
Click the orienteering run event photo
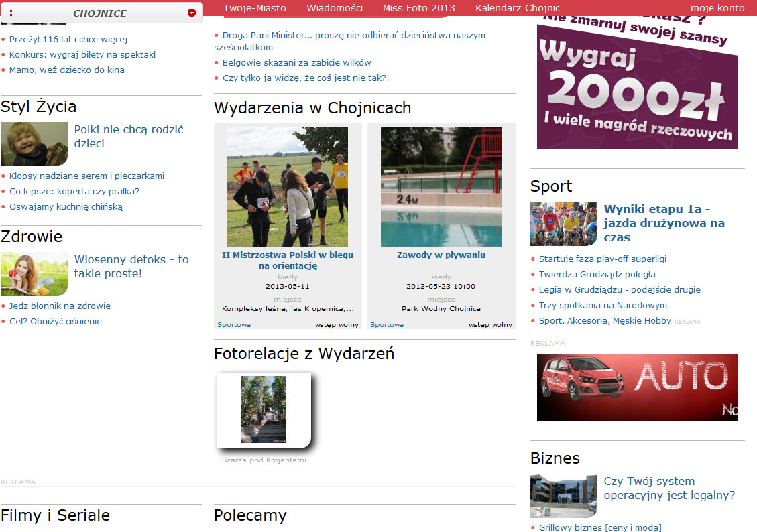click(287, 187)
